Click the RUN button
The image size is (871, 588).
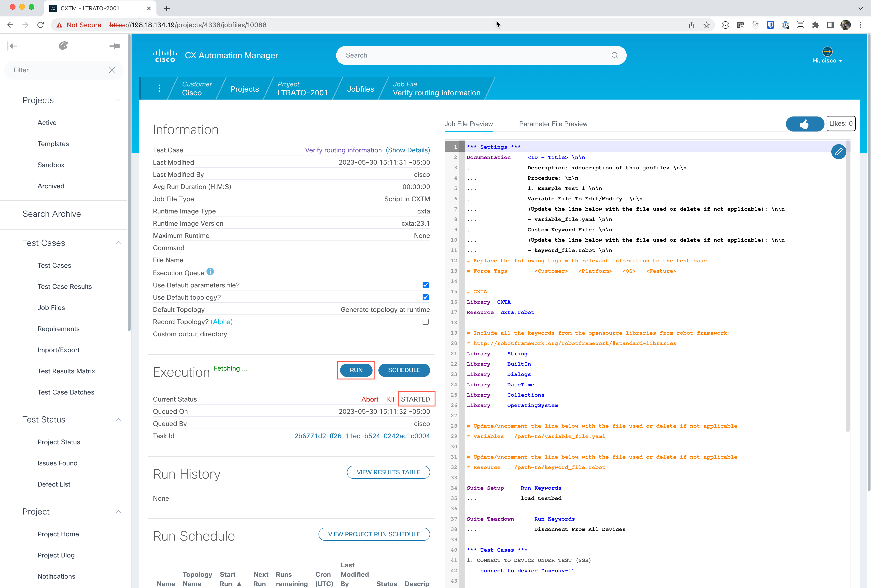coord(356,370)
